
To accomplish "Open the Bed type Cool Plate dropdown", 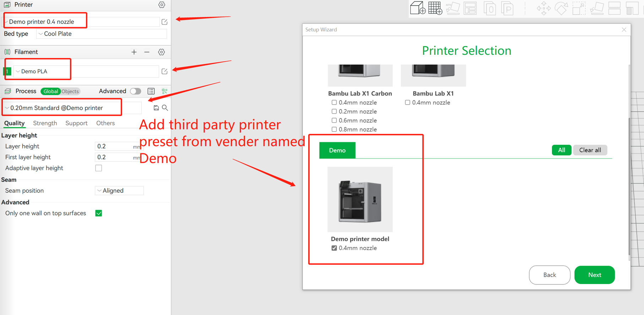I will click(x=102, y=34).
